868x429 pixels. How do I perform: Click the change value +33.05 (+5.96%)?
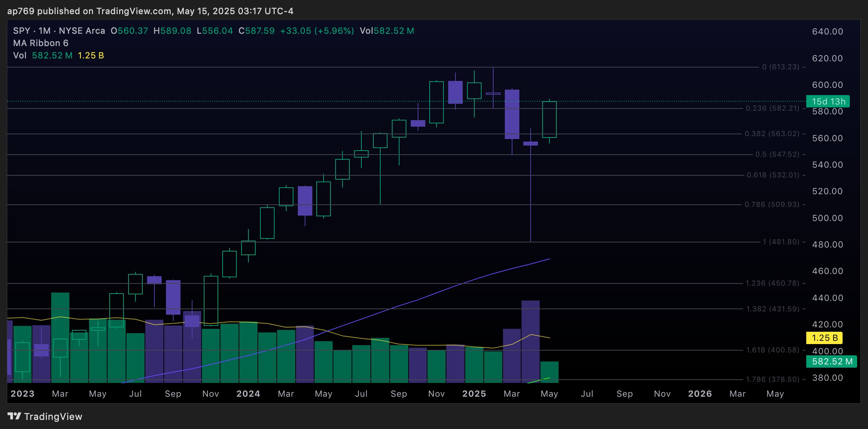coord(317,31)
